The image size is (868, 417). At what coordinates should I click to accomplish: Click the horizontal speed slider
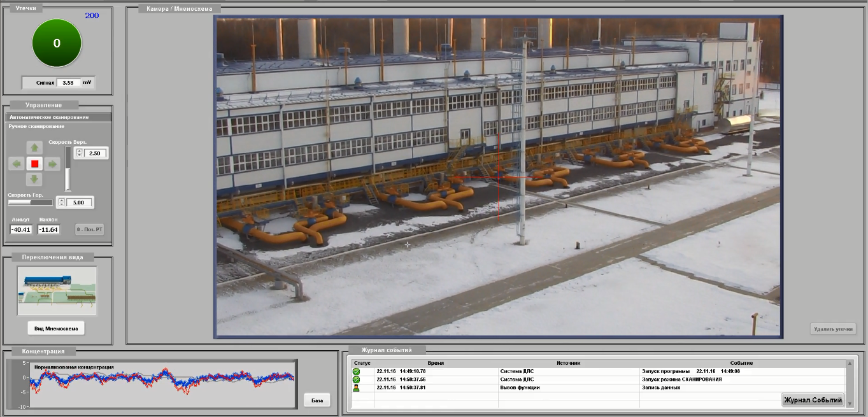[x=29, y=202]
